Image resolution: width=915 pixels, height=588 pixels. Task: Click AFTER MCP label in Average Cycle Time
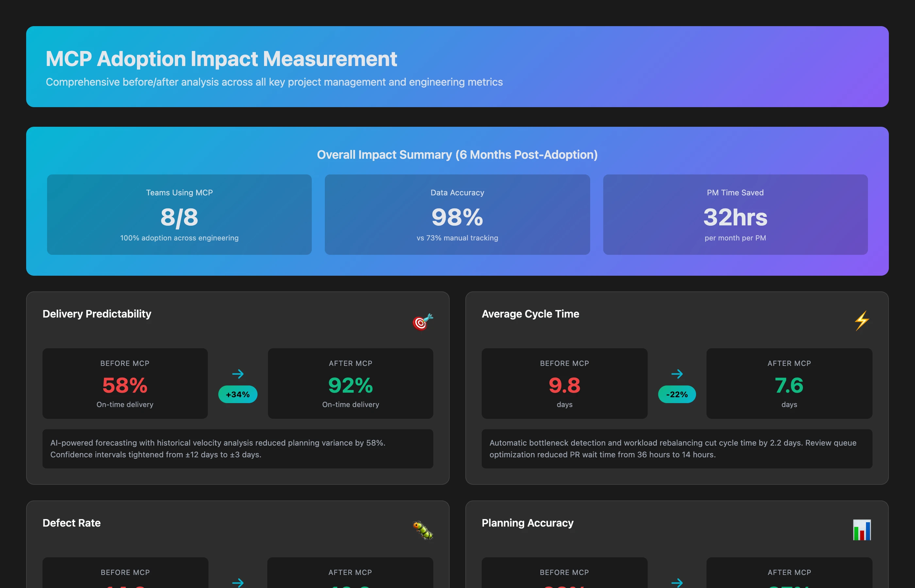[790, 364]
